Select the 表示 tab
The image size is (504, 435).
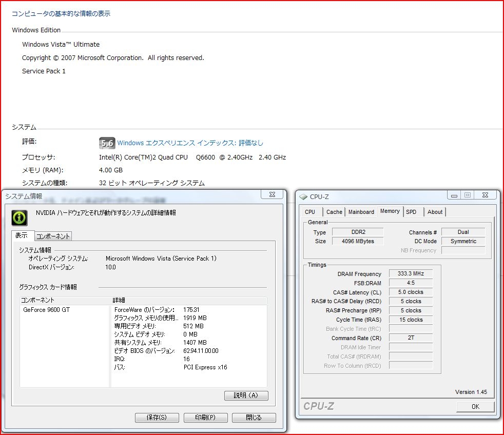(22, 235)
